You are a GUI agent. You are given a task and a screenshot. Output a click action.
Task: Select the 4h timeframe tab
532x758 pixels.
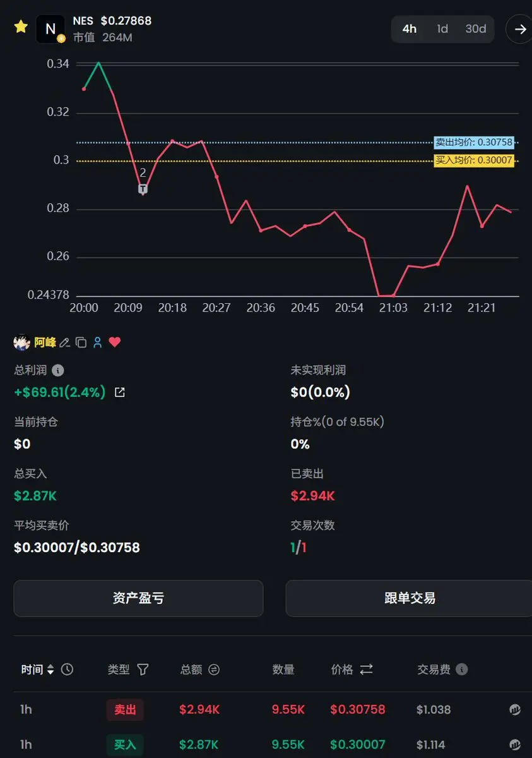coord(410,29)
